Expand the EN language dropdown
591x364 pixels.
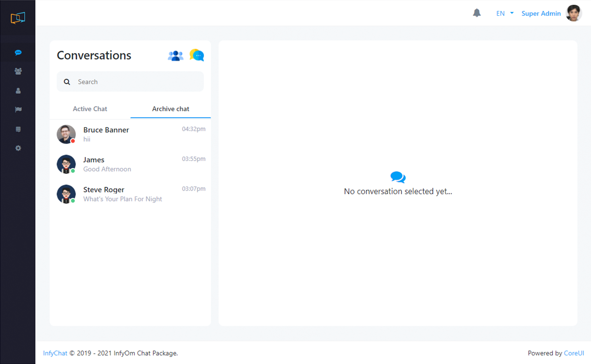click(504, 13)
